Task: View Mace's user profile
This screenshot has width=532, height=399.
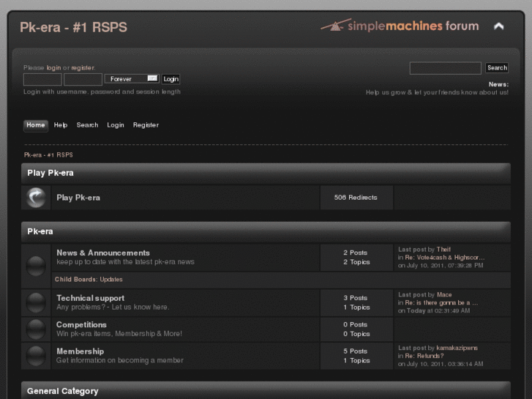Action: [x=444, y=295]
